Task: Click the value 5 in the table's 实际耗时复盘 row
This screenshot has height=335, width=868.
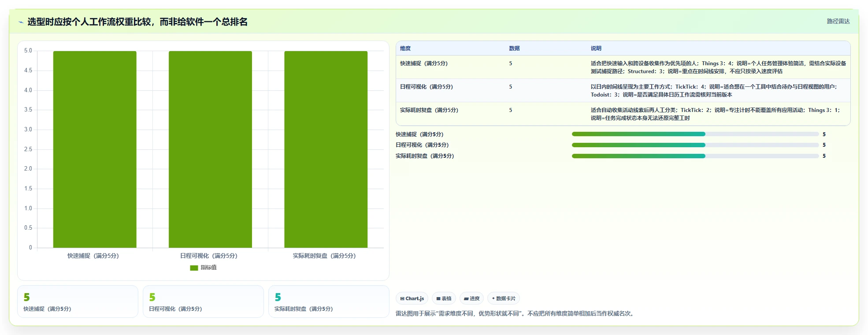Action: click(x=511, y=110)
